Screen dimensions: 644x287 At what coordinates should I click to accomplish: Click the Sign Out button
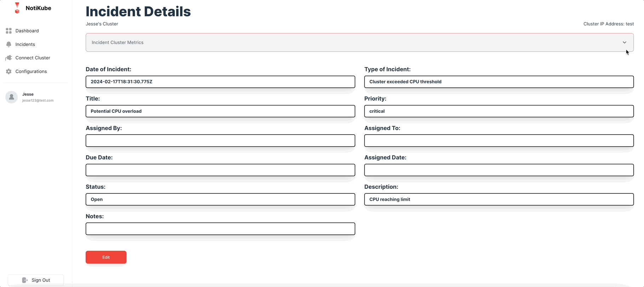pyautogui.click(x=36, y=280)
